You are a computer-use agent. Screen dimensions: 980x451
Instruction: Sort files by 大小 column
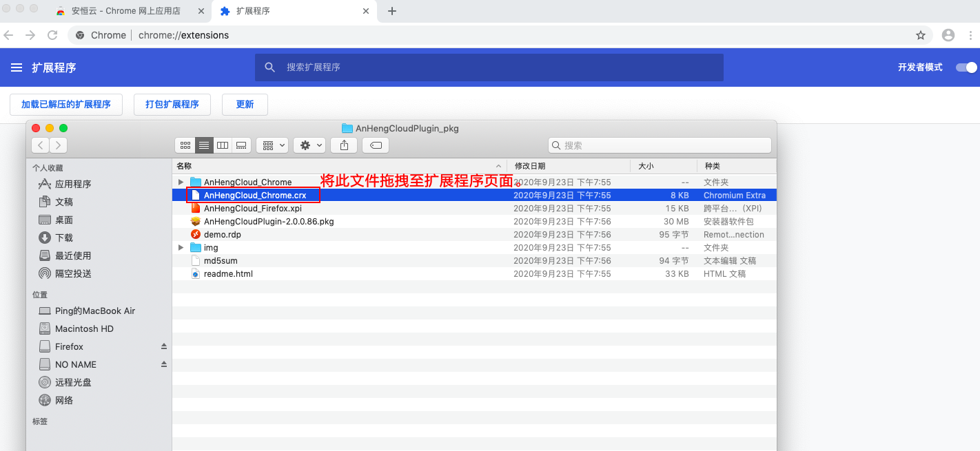(x=663, y=166)
